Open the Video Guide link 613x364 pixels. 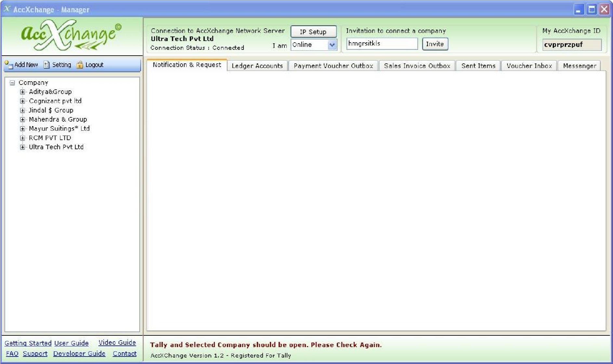tap(117, 343)
